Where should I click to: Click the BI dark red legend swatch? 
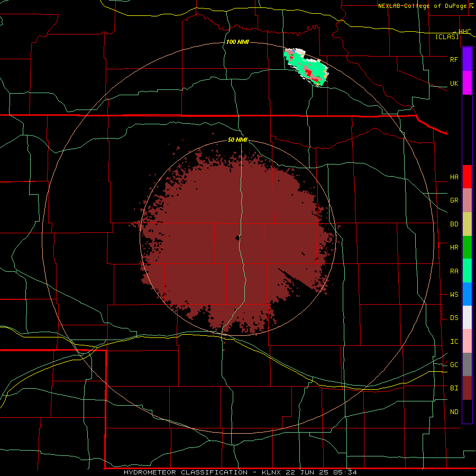pyautogui.click(x=467, y=388)
